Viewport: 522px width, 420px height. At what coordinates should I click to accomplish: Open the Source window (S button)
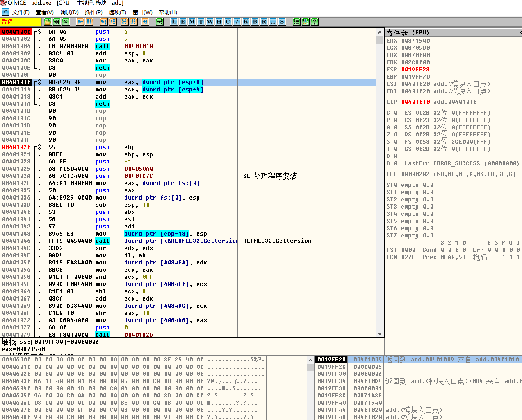point(282,22)
